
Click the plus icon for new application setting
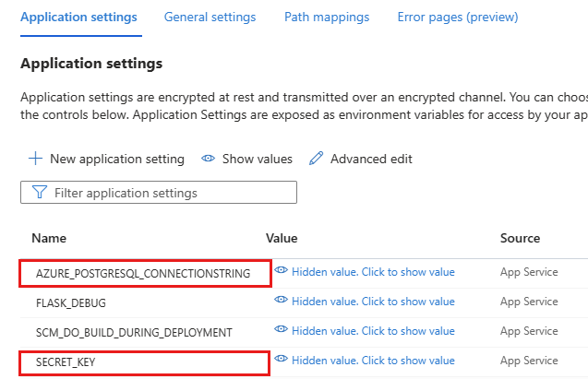pyautogui.click(x=36, y=159)
